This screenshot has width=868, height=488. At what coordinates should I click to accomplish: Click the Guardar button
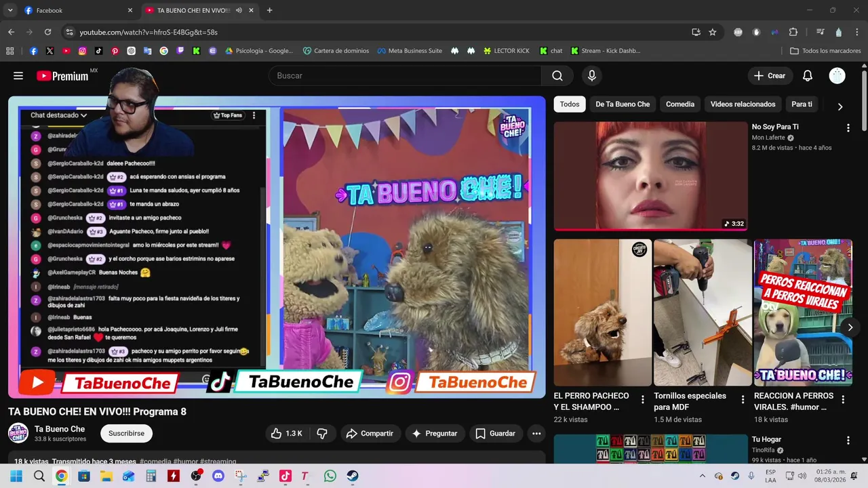(496, 433)
